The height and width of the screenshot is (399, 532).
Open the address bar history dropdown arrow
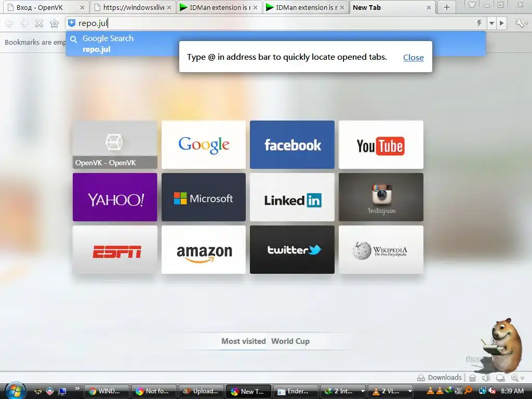click(x=491, y=23)
